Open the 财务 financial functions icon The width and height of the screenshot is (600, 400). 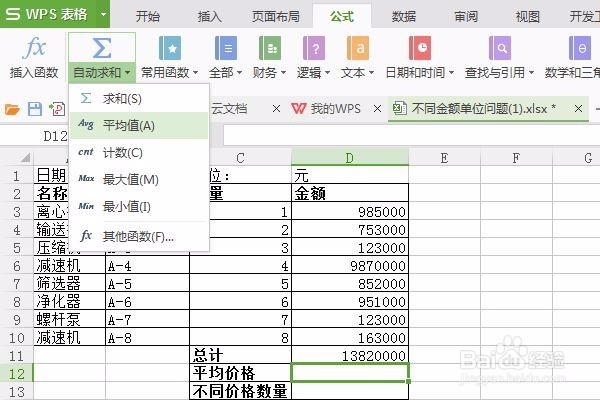tap(270, 48)
